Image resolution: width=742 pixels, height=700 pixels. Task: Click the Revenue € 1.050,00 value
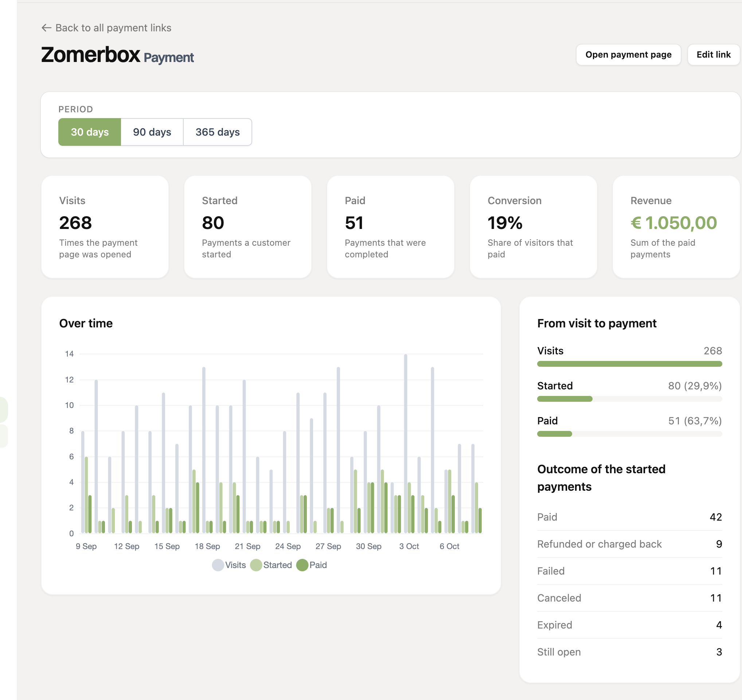click(x=674, y=223)
